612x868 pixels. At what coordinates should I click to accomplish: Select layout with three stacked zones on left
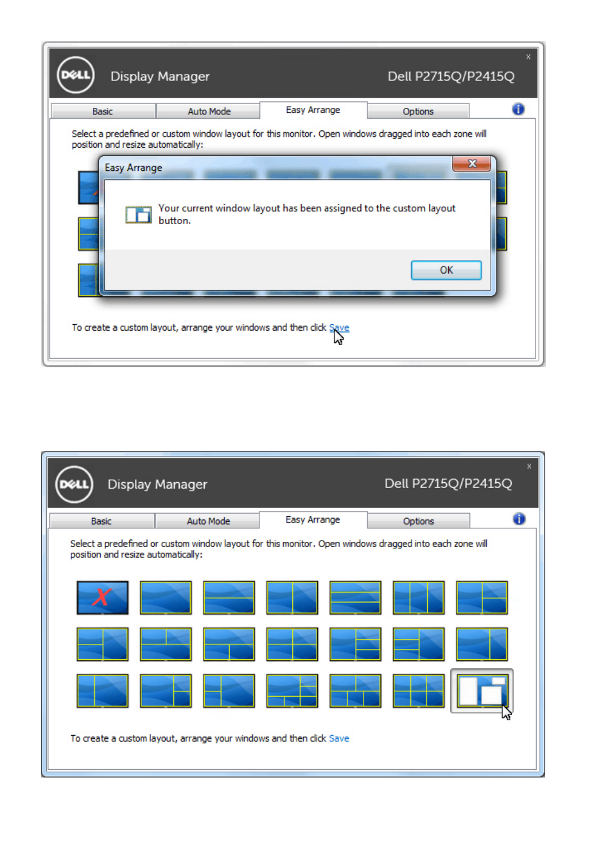click(x=419, y=644)
